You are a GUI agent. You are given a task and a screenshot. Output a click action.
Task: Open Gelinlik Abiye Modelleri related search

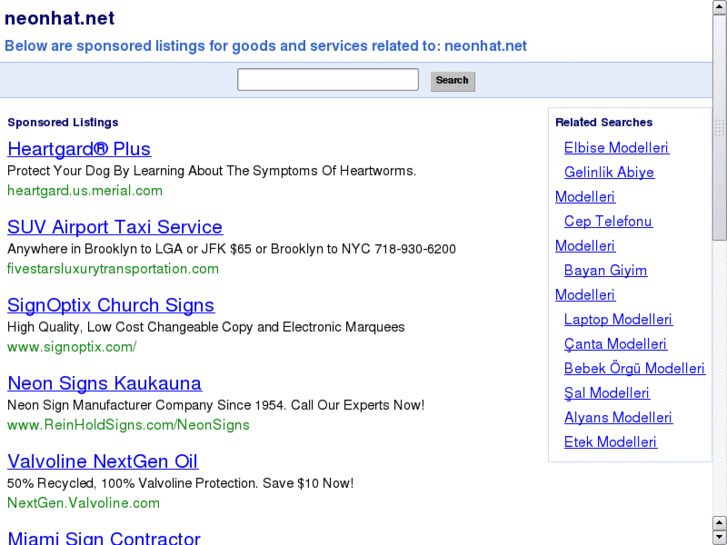[x=609, y=172]
